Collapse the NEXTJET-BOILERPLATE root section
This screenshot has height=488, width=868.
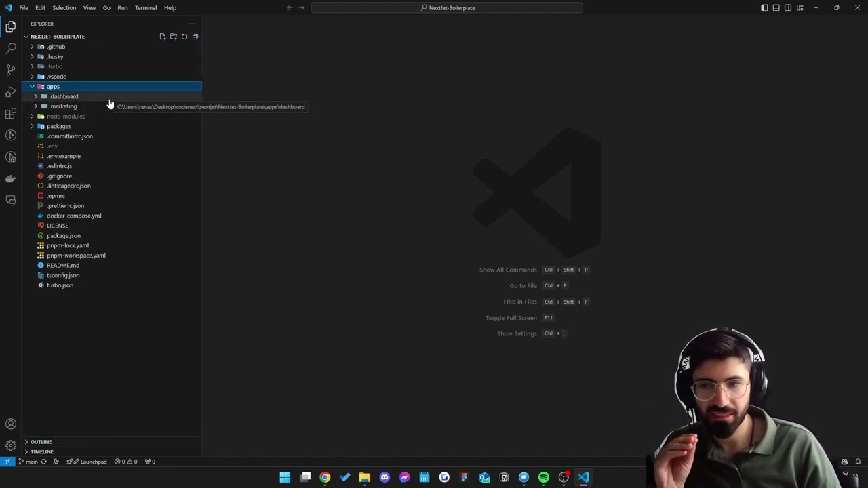point(58,37)
